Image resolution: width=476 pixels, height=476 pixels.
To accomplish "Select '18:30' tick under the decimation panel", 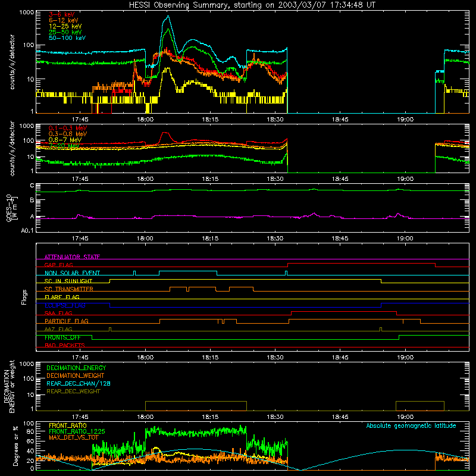I will click(275, 417).
